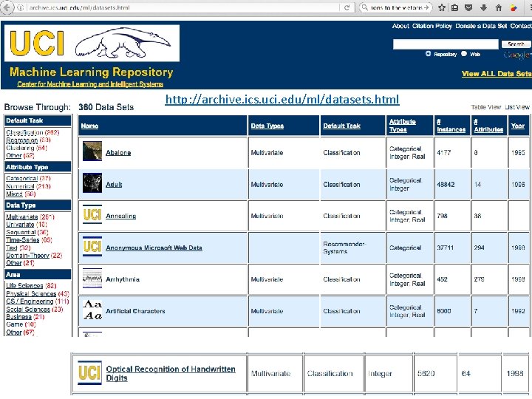Filter by Sequential data type

[x=21, y=232]
